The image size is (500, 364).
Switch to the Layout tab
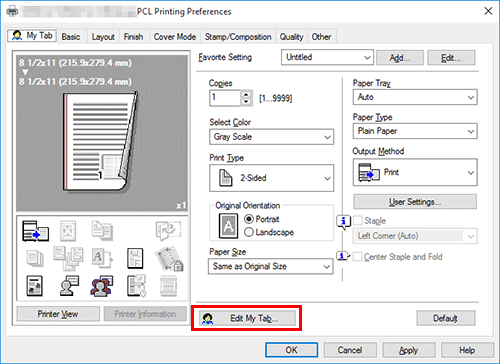103,37
